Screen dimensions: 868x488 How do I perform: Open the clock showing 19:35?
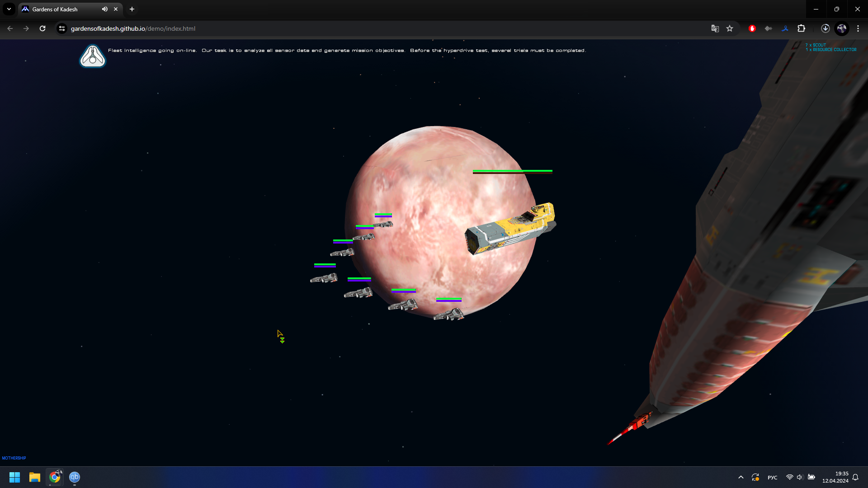[835, 477]
